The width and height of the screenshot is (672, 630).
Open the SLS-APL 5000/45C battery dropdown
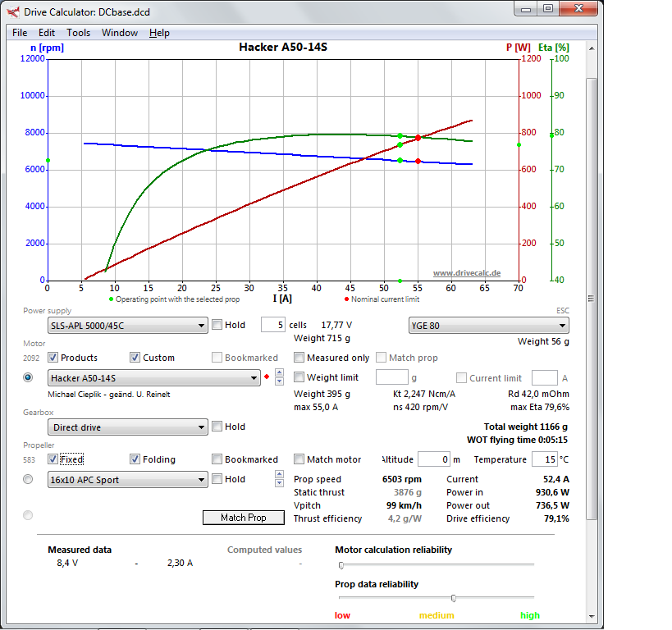click(x=126, y=326)
